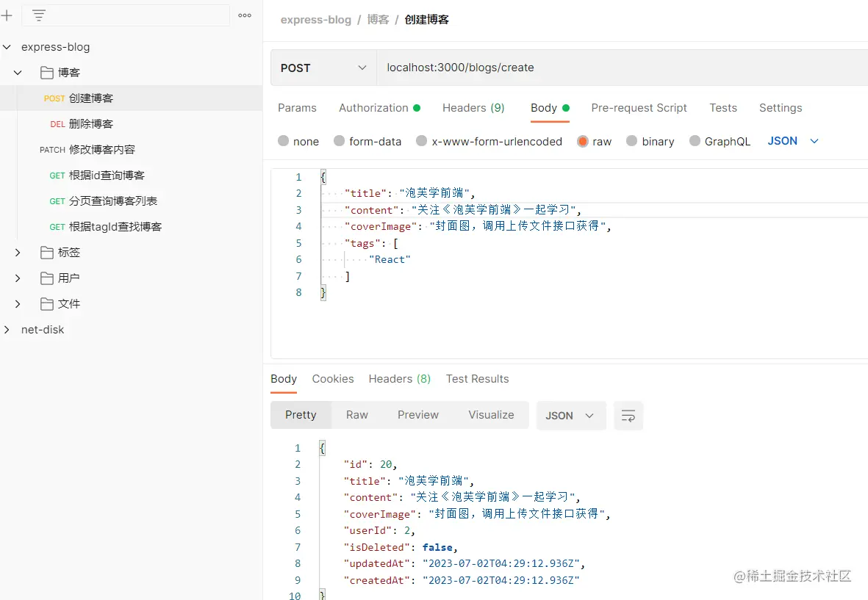Switch to the Authorization tab
The height and width of the screenshot is (600, 868).
coord(379,108)
